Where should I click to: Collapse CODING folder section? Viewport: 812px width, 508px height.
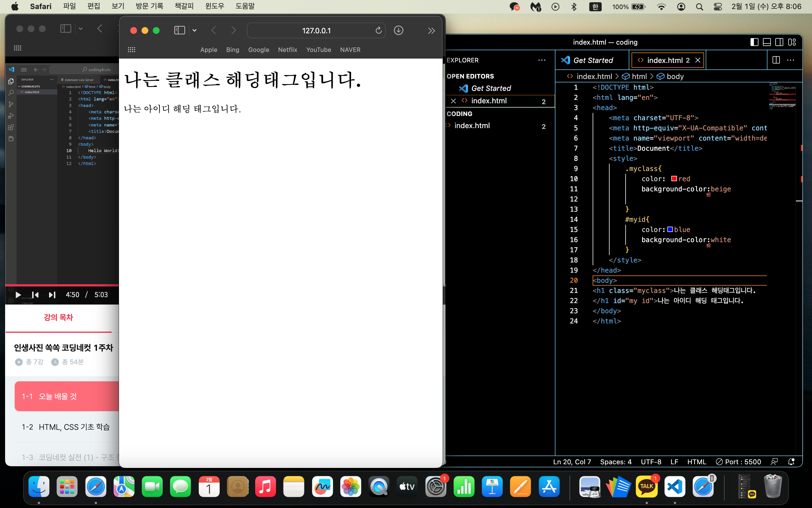pyautogui.click(x=459, y=114)
